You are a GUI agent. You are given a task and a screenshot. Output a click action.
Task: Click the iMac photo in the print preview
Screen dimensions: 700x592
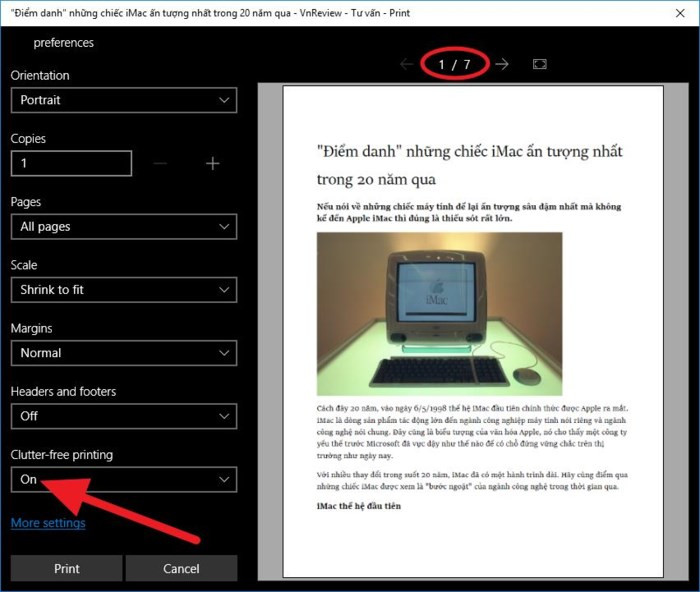(x=439, y=314)
